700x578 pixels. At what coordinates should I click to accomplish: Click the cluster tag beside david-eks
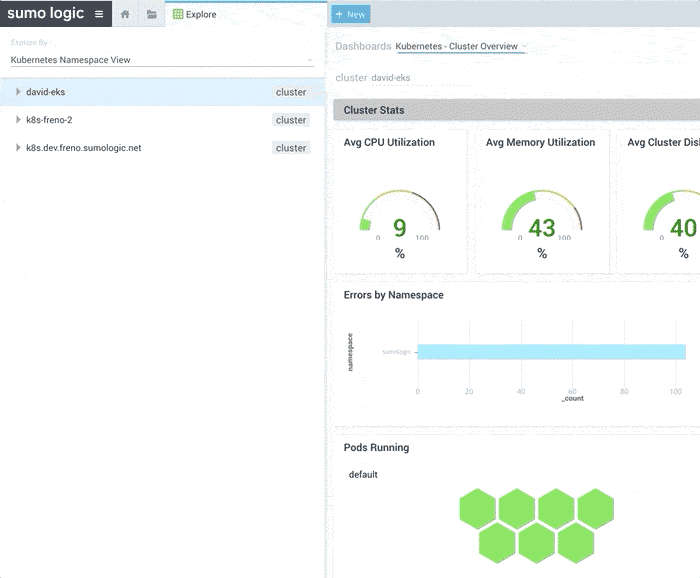pyautogui.click(x=291, y=92)
